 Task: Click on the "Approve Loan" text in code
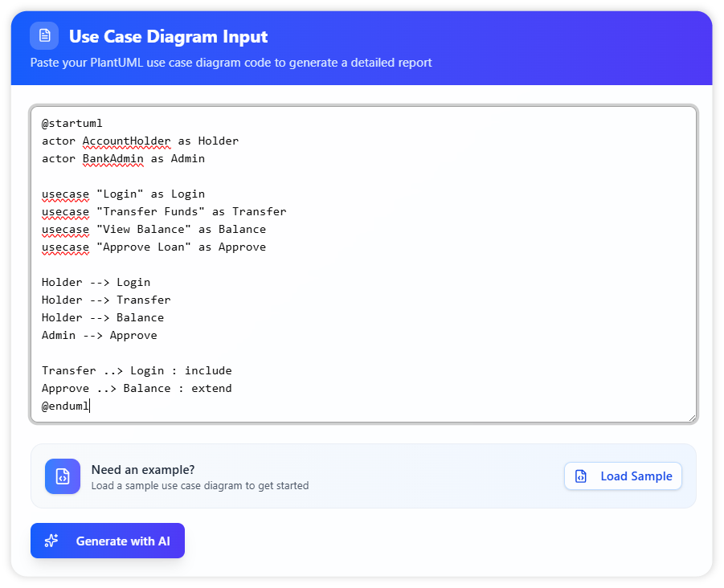(x=143, y=247)
